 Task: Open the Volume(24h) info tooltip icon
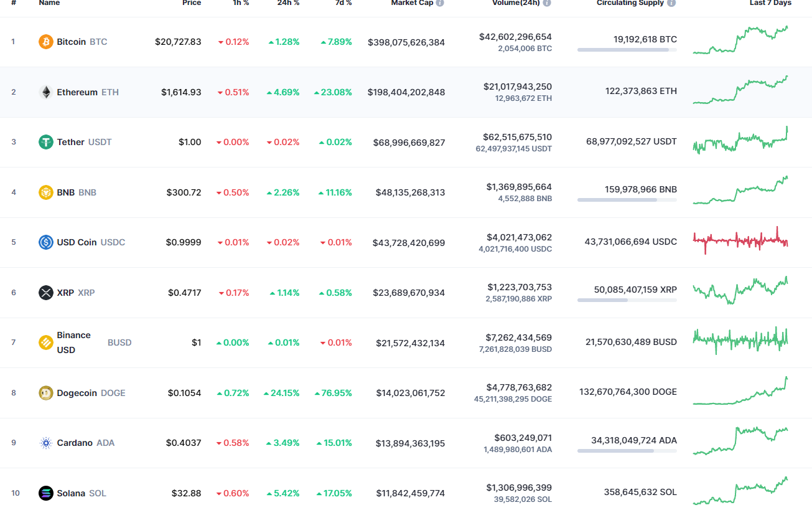[x=546, y=2]
